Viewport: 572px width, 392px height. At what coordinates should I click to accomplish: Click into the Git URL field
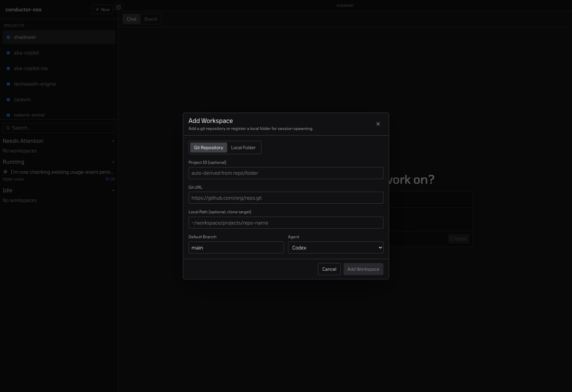click(x=286, y=198)
